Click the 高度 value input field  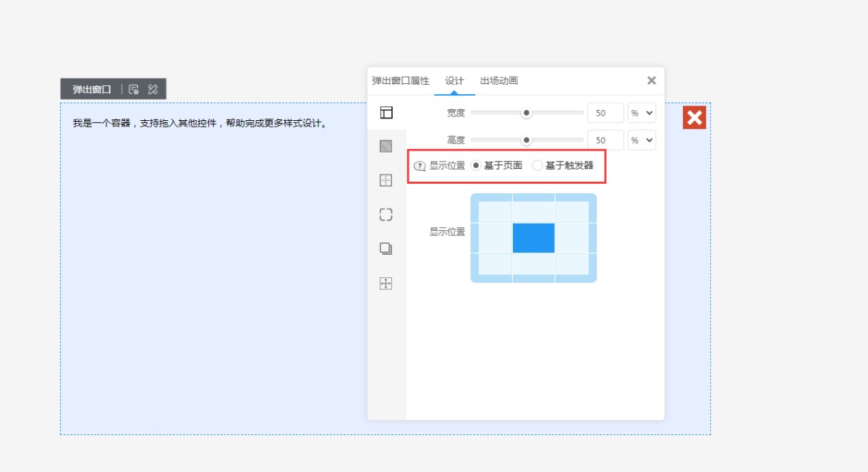coord(605,140)
